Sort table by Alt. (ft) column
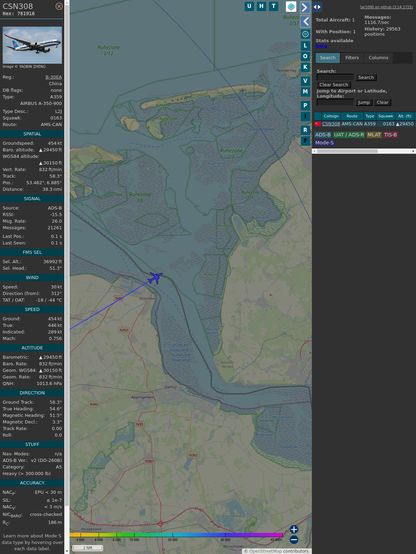Viewport: 416px width, 554px height. (405, 116)
